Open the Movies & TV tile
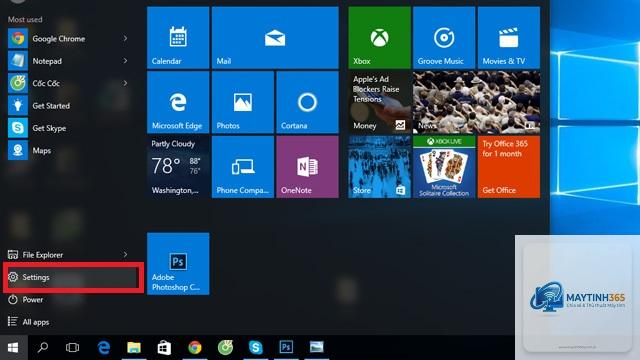The width and height of the screenshot is (640, 360). tap(509, 38)
